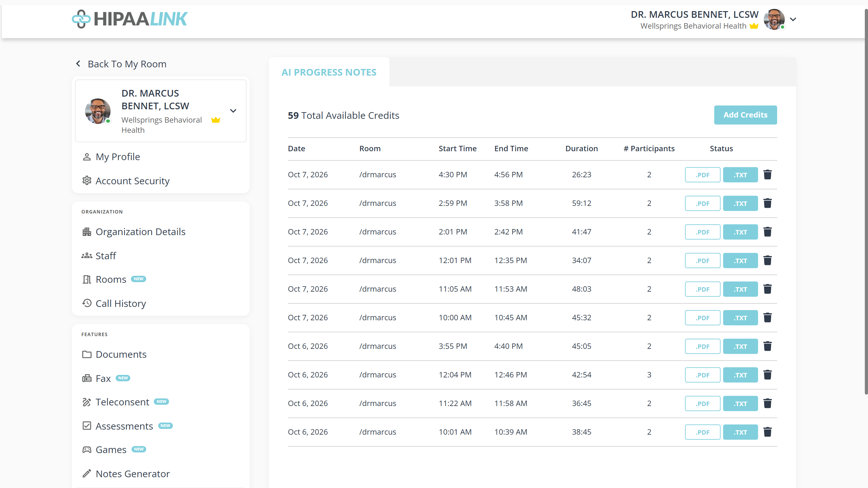The image size is (868, 488).
Task: Click the header profile avatar
Action: point(774,20)
